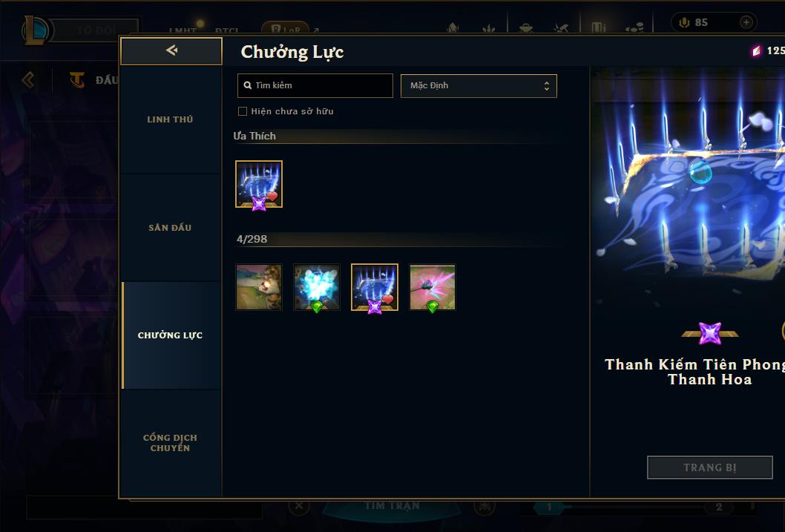Click the Trang Bị equip button
The height and width of the screenshot is (532, 785).
(x=710, y=467)
